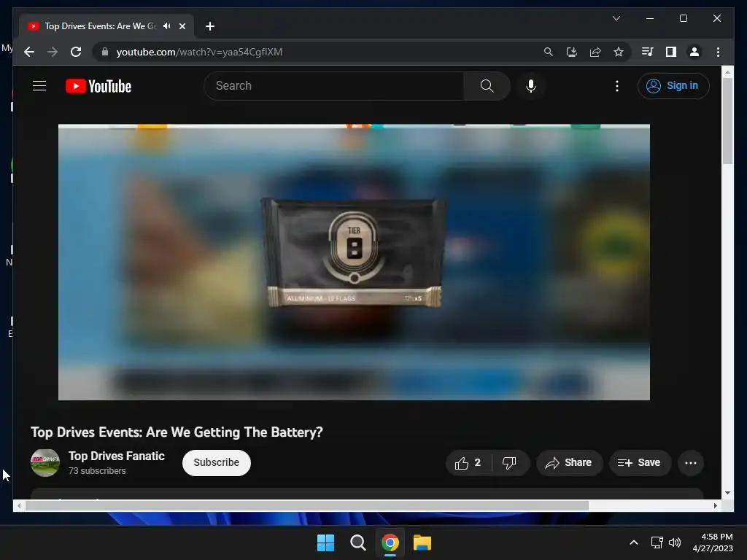Click Chrome icon on taskbar
The image size is (747, 560).
tap(390, 542)
